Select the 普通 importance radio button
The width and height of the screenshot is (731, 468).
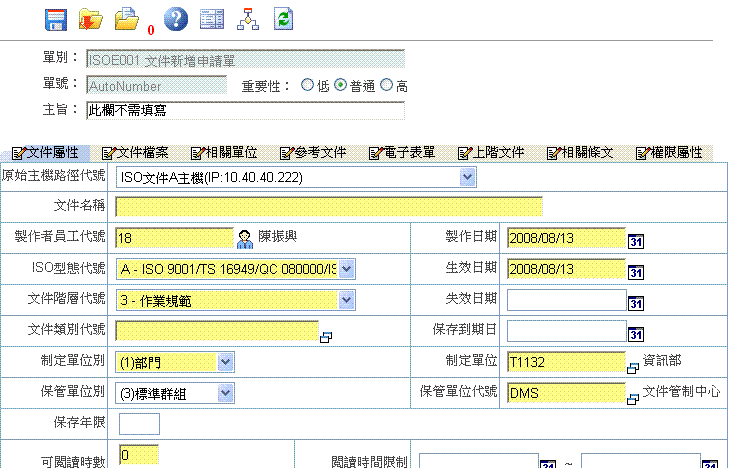(x=340, y=85)
